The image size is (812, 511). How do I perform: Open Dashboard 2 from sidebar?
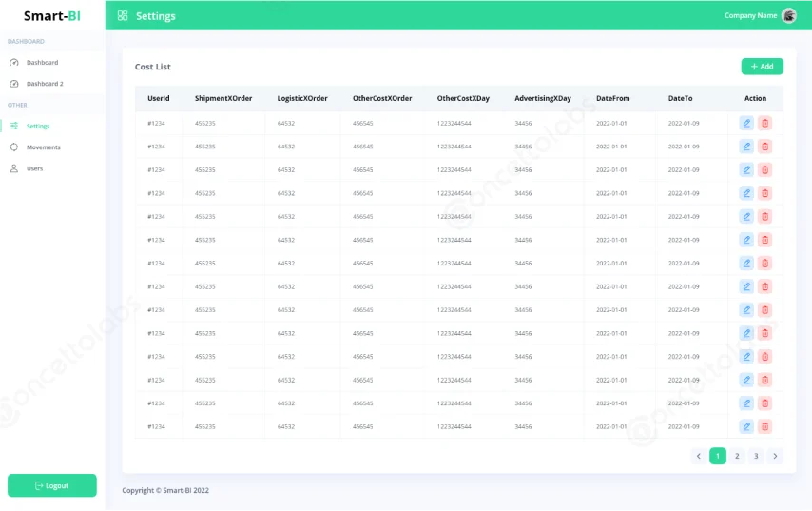[44, 84]
